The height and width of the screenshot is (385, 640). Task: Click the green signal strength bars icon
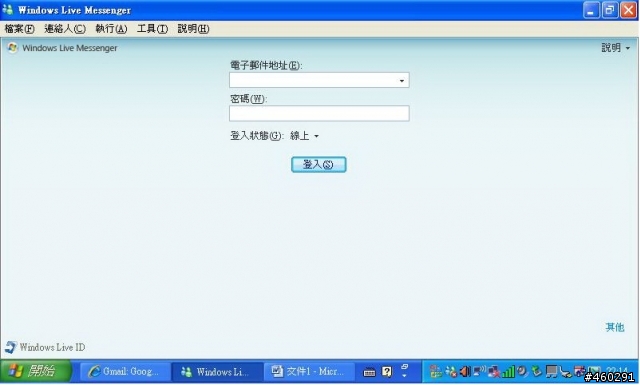[x=508, y=371]
